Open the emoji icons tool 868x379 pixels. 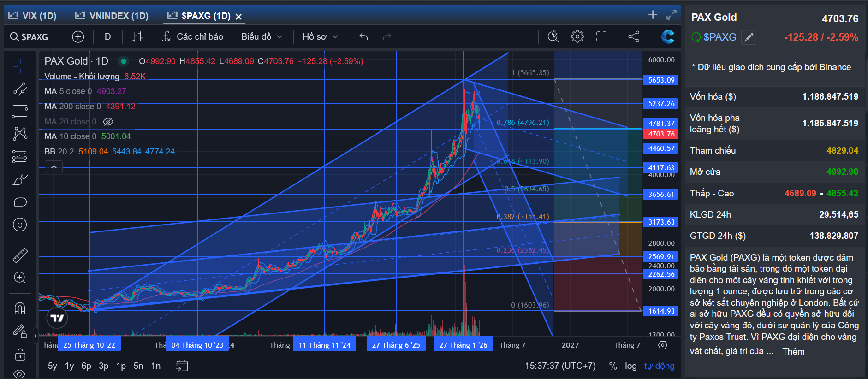20,225
